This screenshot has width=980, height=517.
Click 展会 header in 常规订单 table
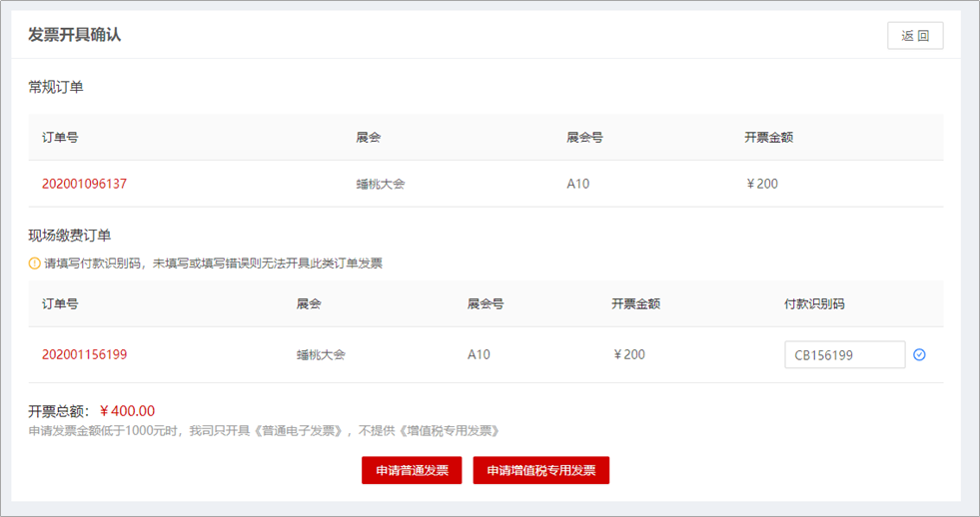coord(369,138)
